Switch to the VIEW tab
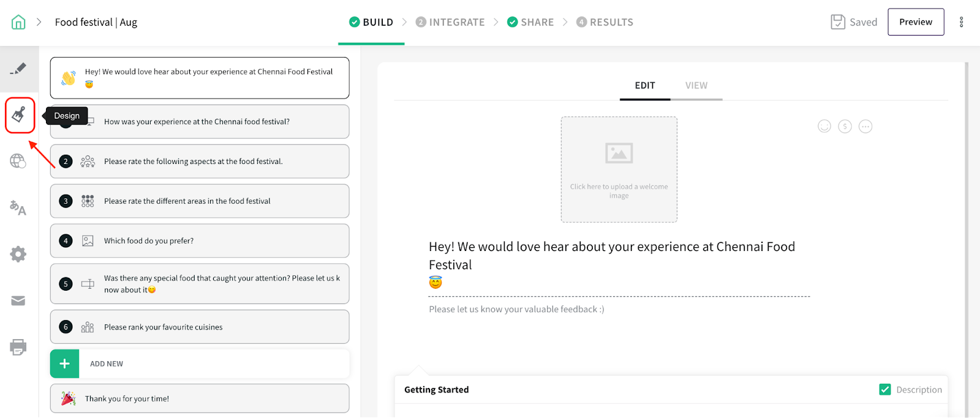 tap(696, 86)
